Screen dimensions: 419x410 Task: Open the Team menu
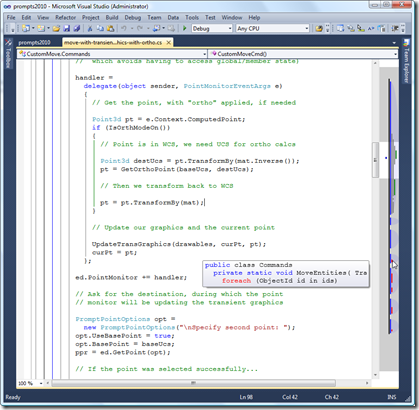pyautogui.click(x=154, y=17)
